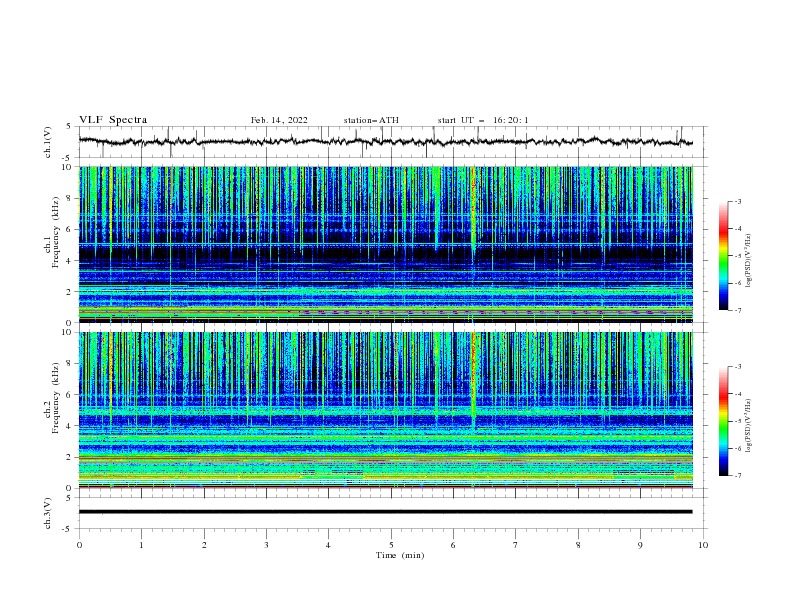Click the ch.3(V) axis label
Viewport: 792px width, 612px height.
48,513
